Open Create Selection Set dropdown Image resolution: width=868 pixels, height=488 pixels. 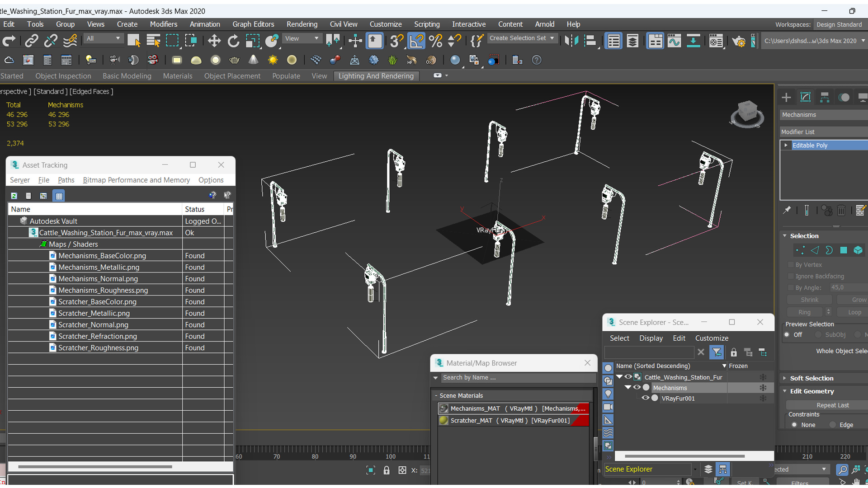point(522,38)
